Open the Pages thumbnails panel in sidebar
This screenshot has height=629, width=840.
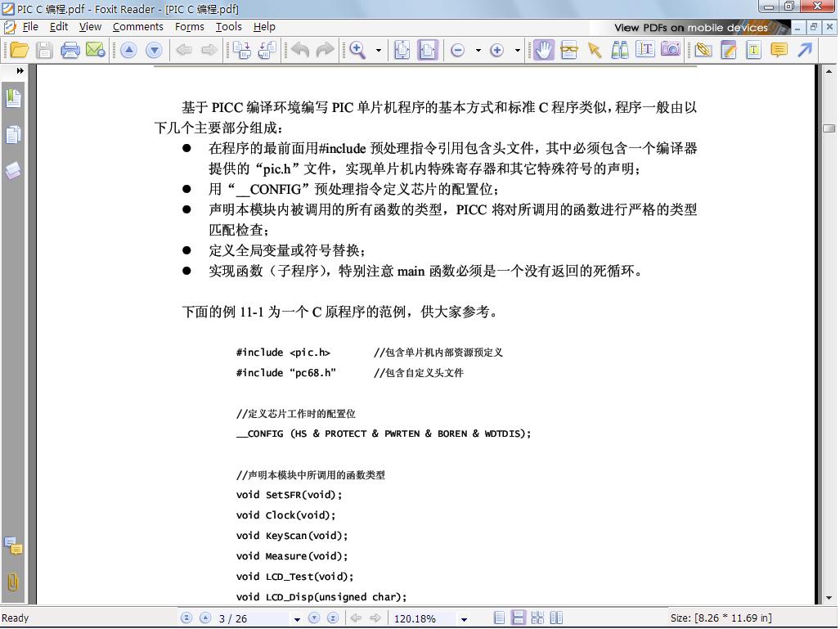coord(13,134)
